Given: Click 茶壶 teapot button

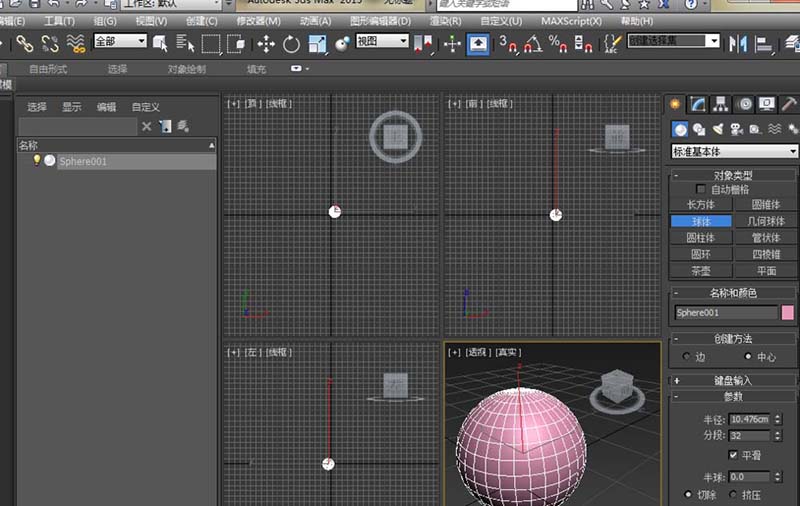Looking at the screenshot, I should (x=701, y=270).
